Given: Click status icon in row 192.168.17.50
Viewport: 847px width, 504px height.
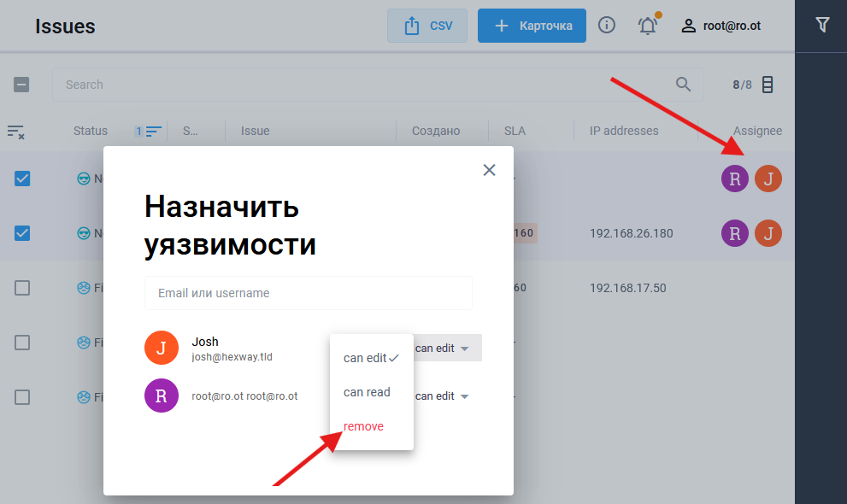Looking at the screenshot, I should [84, 288].
